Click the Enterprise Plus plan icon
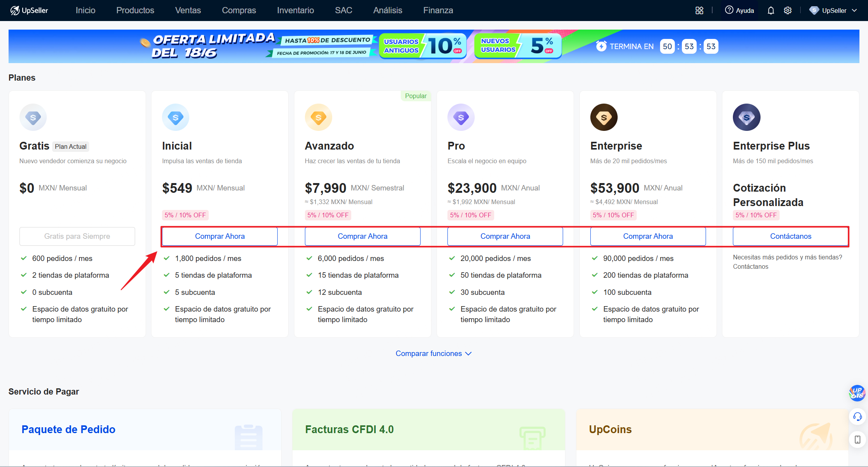The image size is (868, 467). 747,117
